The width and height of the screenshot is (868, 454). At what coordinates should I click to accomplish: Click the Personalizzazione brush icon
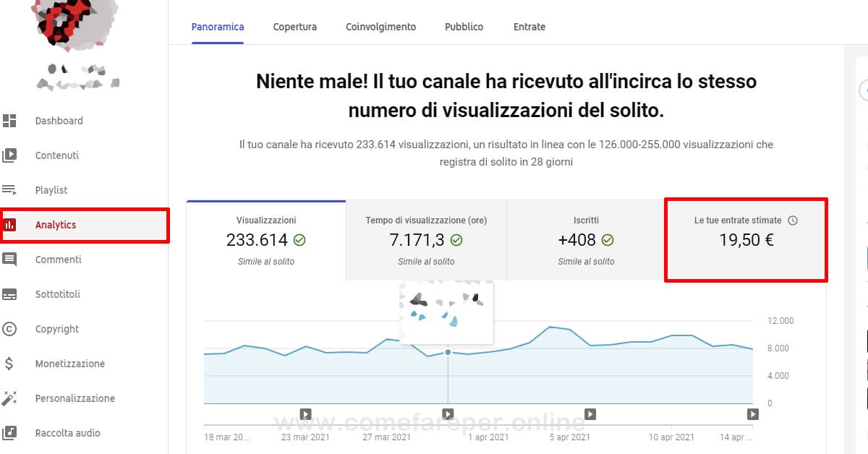[x=12, y=398]
